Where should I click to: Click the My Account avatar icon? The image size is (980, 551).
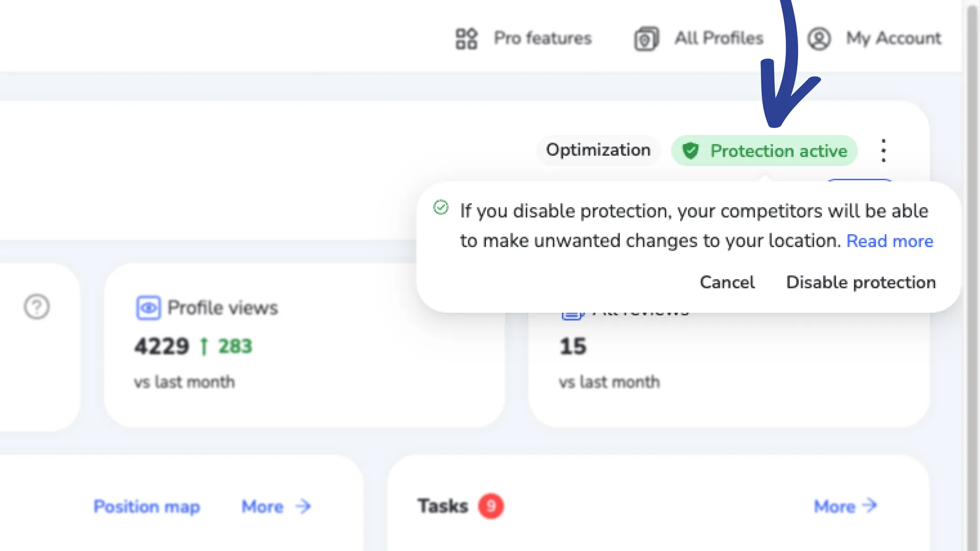tap(819, 39)
